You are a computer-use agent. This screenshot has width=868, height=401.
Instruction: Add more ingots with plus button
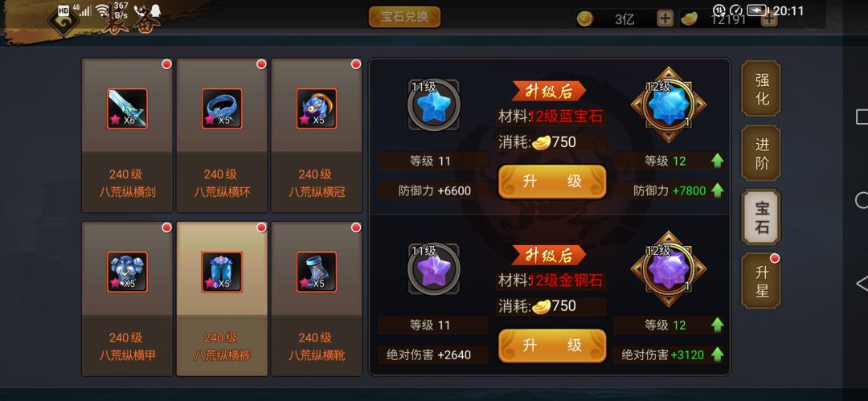769,18
